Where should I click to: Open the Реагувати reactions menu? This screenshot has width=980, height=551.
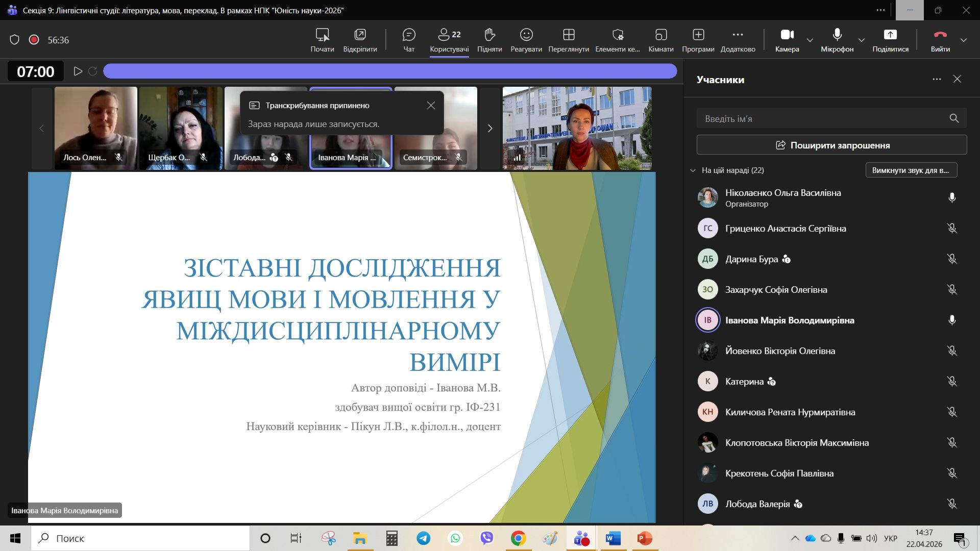[526, 40]
